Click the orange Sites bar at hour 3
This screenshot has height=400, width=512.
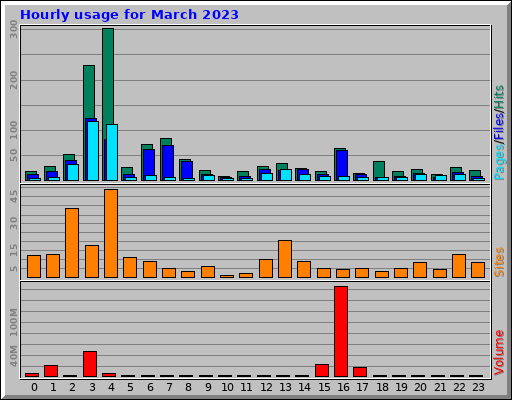pyautogui.click(x=92, y=261)
